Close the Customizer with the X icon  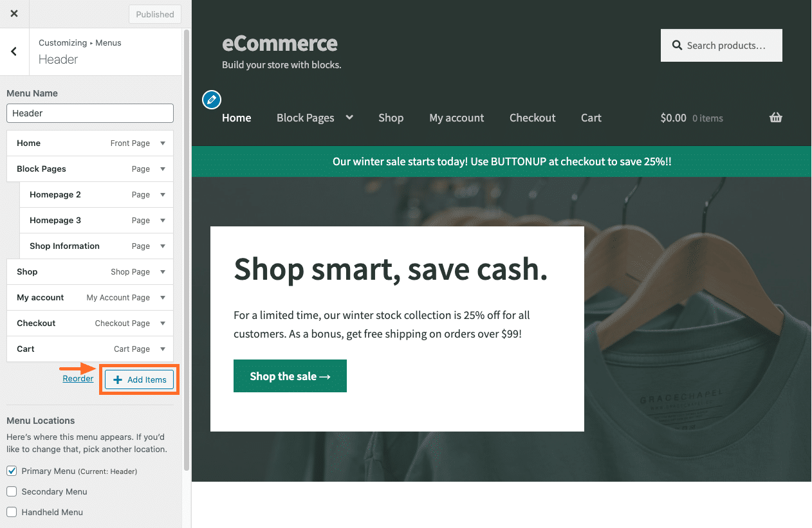click(x=14, y=14)
